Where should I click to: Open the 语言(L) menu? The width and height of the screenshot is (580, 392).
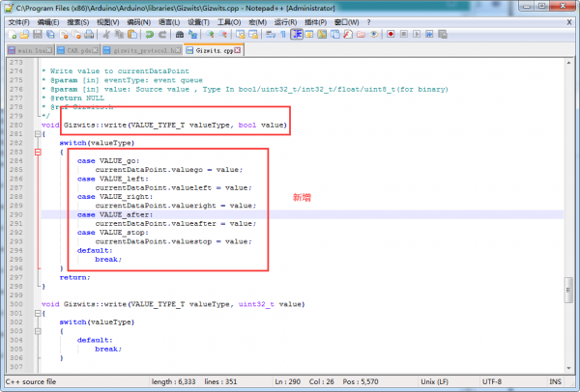coord(169,22)
